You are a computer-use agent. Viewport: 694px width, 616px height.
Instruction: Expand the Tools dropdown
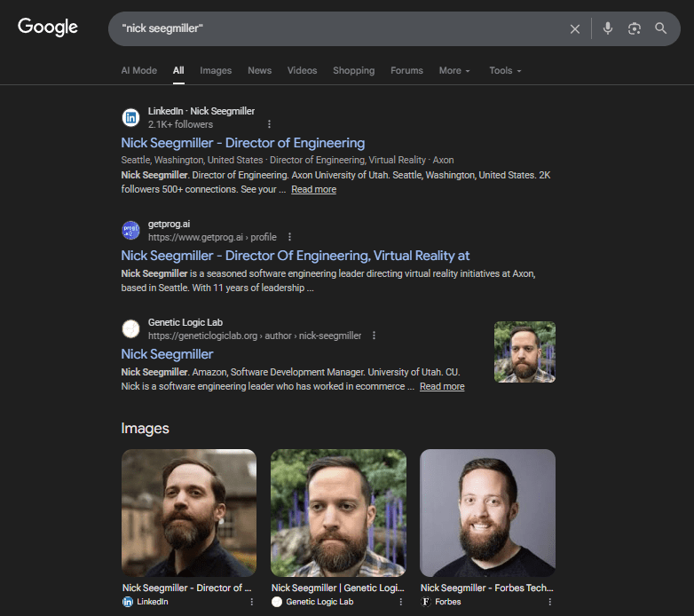pos(505,70)
